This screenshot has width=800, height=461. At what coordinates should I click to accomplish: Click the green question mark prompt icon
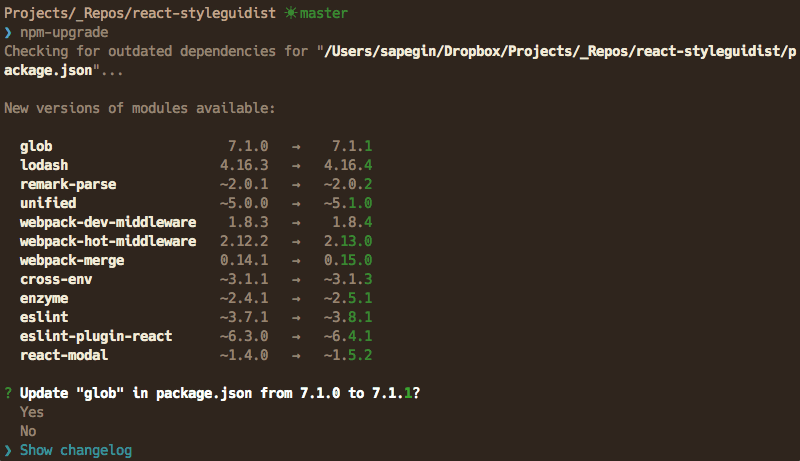pyautogui.click(x=8, y=393)
